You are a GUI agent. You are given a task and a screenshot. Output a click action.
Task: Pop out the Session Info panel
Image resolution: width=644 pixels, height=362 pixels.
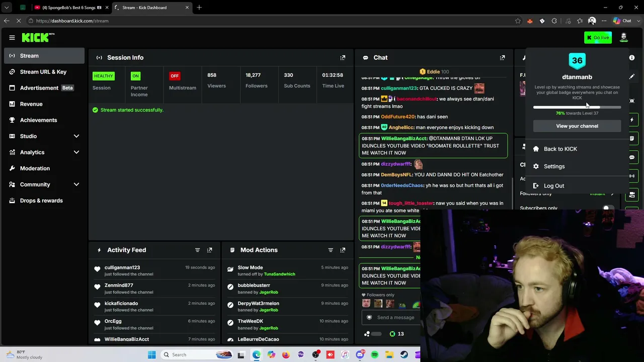(x=343, y=57)
